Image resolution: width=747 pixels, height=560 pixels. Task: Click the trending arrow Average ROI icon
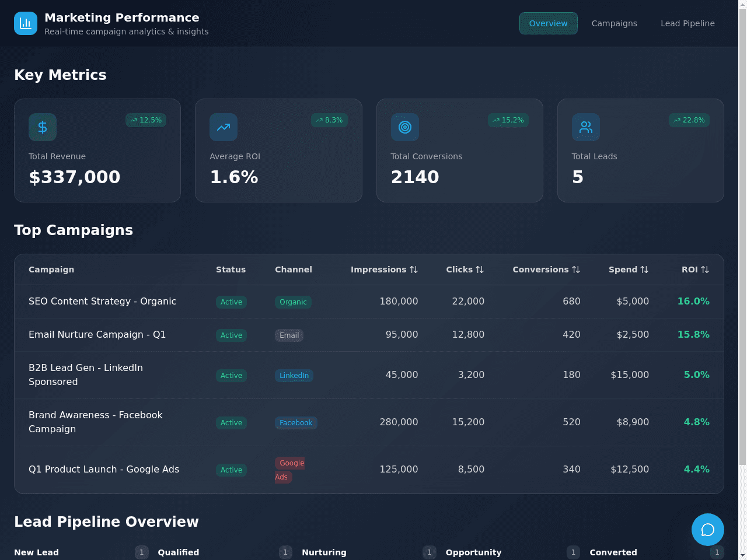point(224,127)
